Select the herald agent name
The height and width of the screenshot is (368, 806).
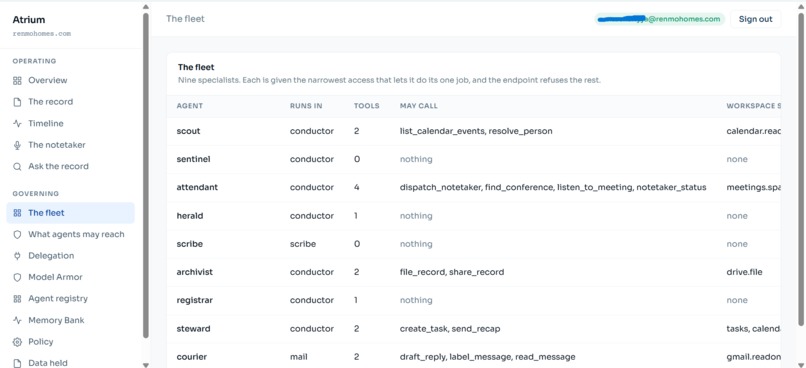[190, 216]
